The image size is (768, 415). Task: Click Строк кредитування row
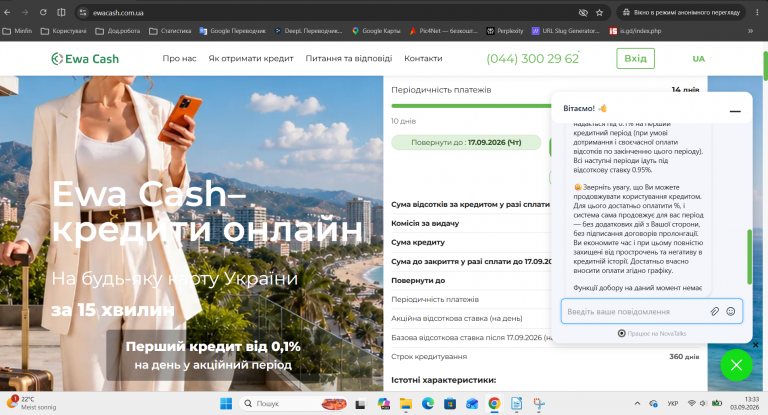coord(545,357)
